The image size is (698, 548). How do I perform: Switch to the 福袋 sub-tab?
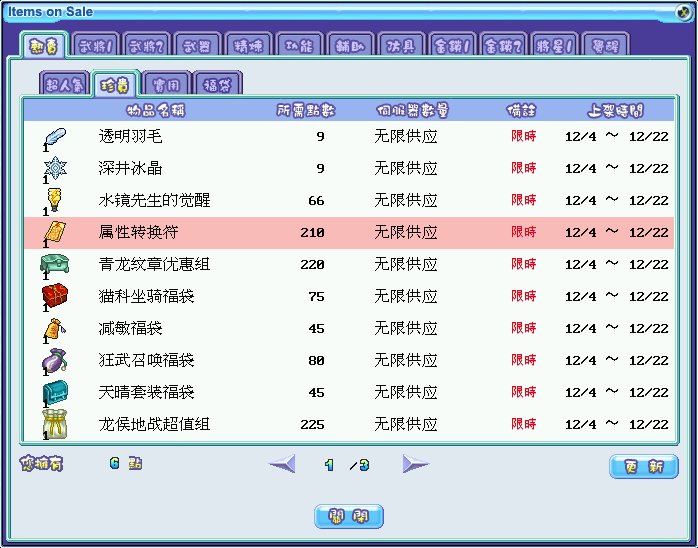(216, 84)
